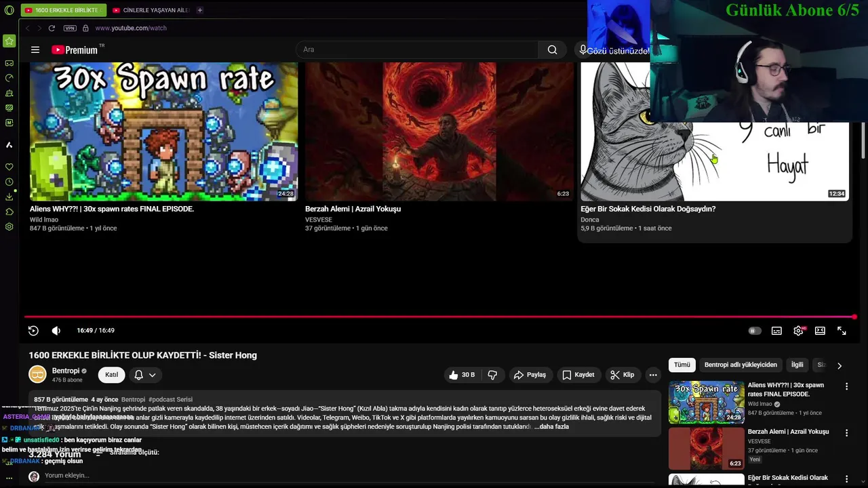Expand description with ...daha fazla
Viewport: 868px width, 488px height.
tap(551, 427)
